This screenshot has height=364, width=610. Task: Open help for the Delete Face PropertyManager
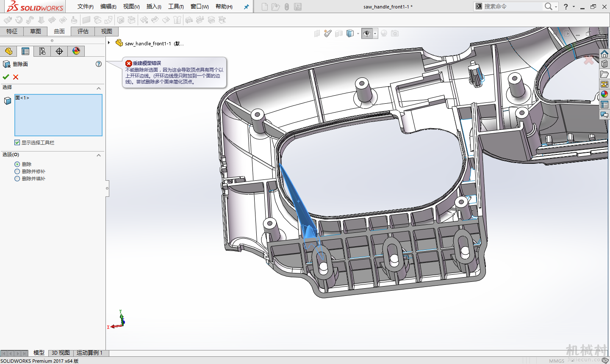(99, 64)
